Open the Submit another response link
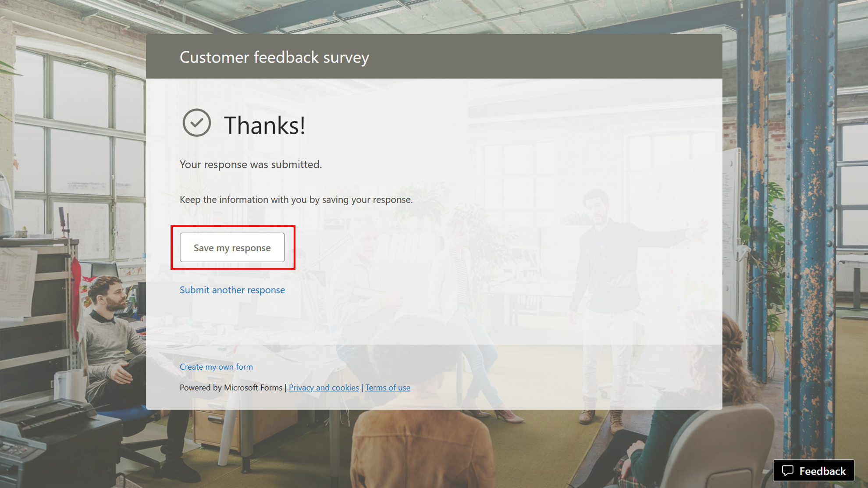 232,290
